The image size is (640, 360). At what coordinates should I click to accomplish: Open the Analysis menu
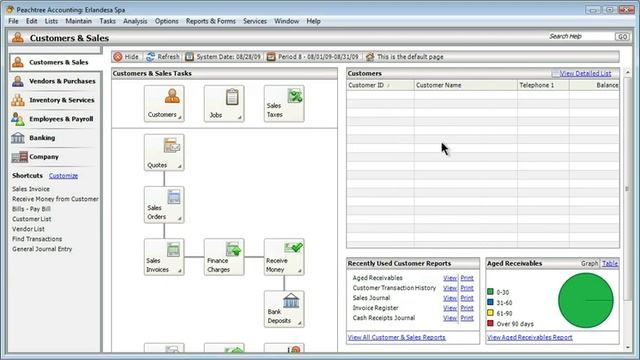point(135,21)
